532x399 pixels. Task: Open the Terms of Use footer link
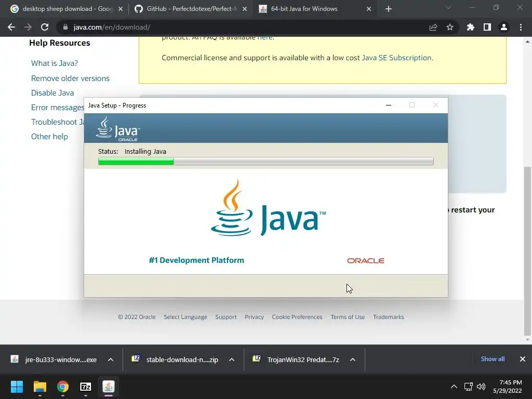[x=348, y=317]
